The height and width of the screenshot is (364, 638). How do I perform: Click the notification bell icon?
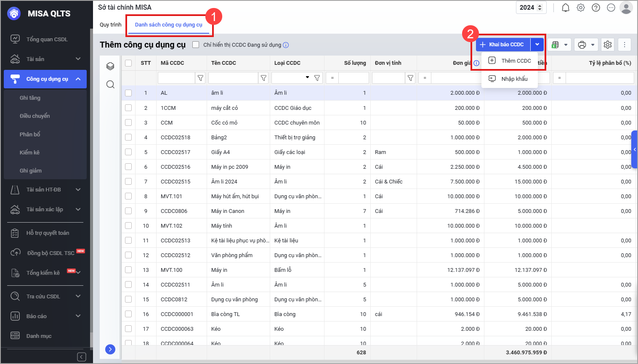pyautogui.click(x=566, y=8)
